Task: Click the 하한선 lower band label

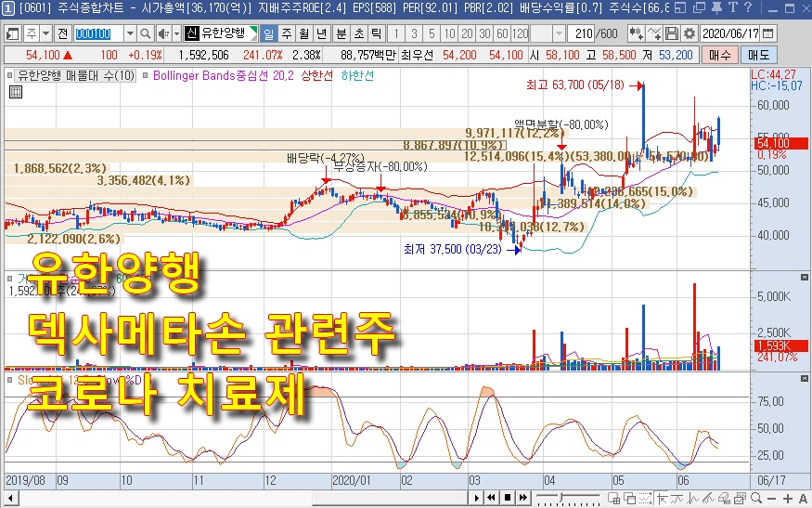Action: 357,75
